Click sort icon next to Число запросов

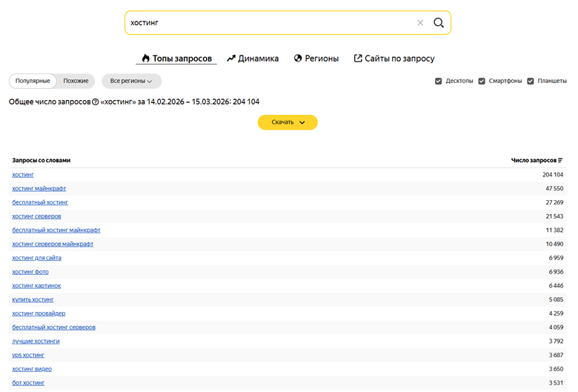pyautogui.click(x=560, y=160)
